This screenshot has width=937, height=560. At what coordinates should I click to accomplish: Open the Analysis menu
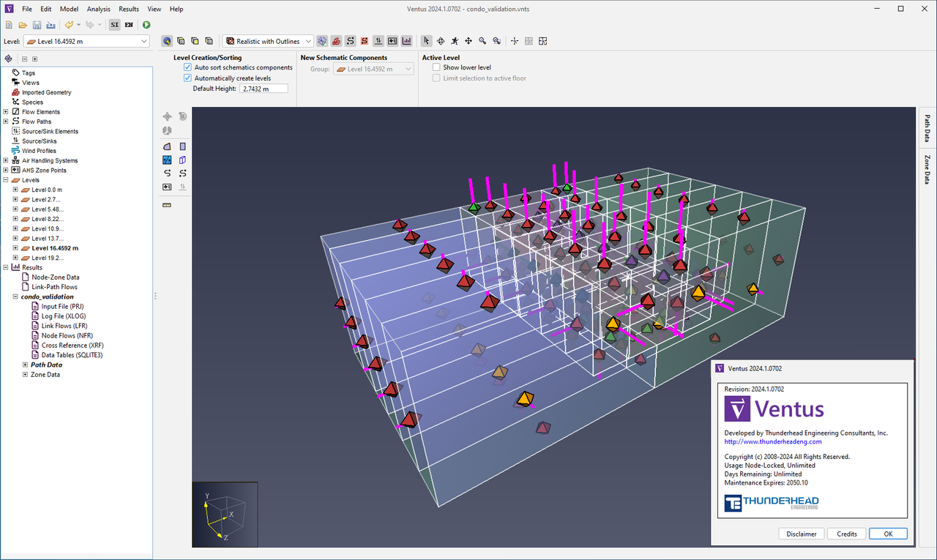pos(99,9)
